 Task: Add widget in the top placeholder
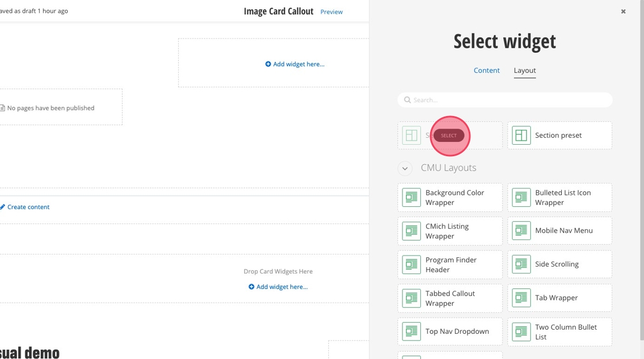click(295, 64)
